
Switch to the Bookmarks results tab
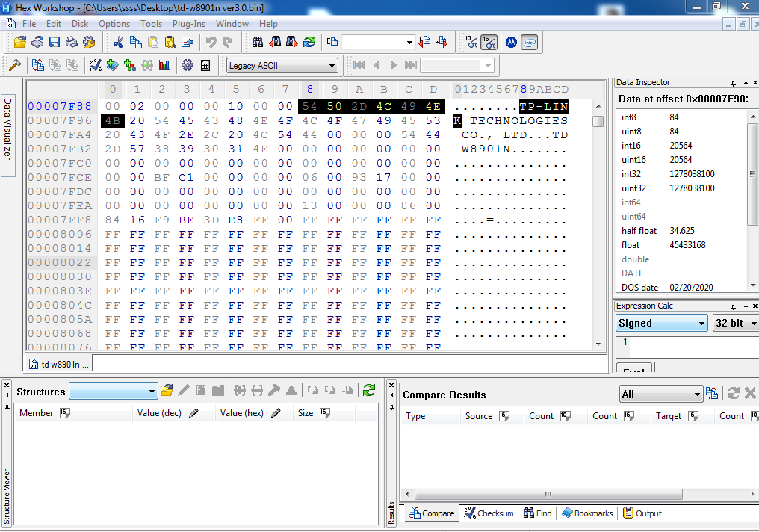tap(587, 513)
